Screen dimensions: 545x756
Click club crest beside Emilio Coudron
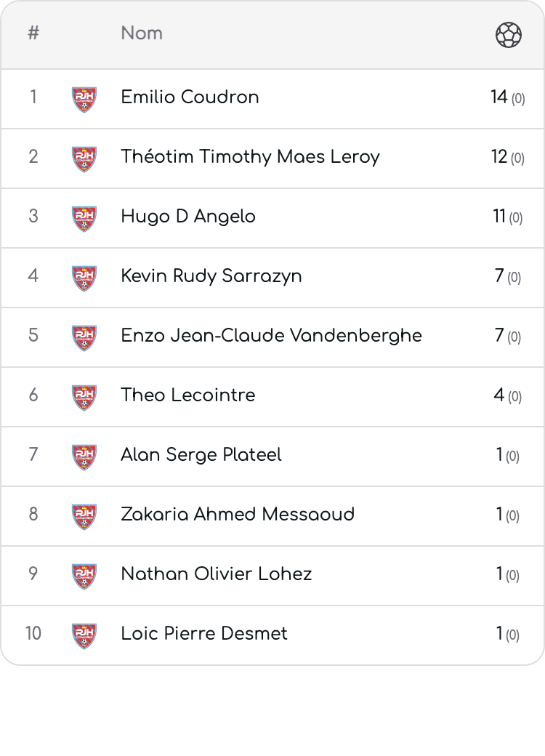click(84, 100)
